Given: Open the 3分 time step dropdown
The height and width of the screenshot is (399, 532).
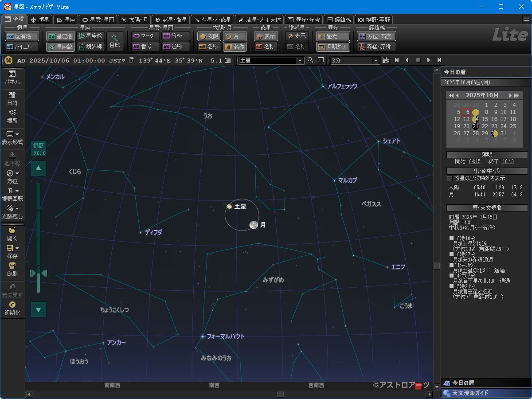Looking at the screenshot, I should click(x=376, y=60).
